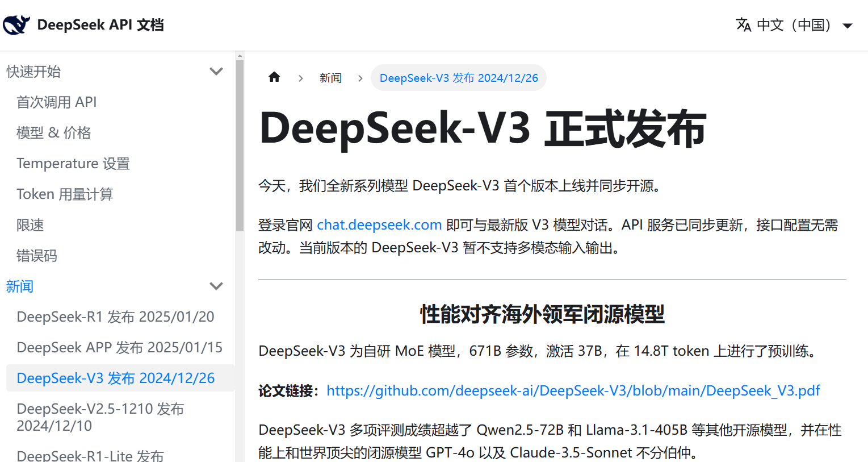Open DeepSeek-V2.5-1210 release notes
Screen dimensions: 868x462
tap(100, 417)
